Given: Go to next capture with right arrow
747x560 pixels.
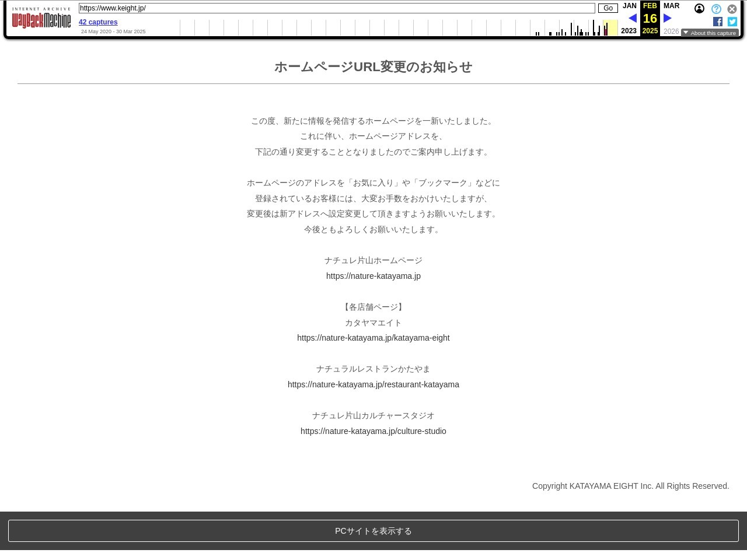Looking at the screenshot, I should 668,19.
